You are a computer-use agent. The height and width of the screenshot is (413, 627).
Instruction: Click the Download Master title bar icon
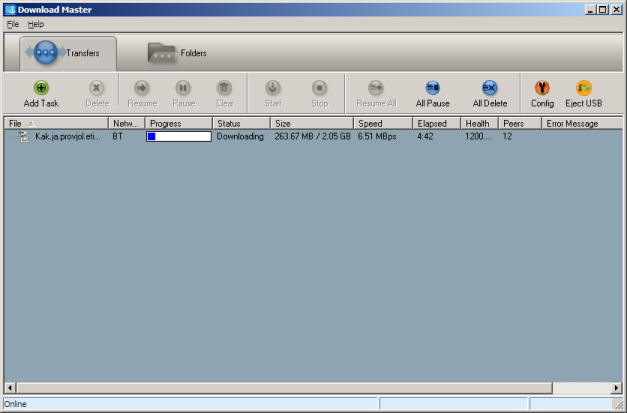pos(10,10)
